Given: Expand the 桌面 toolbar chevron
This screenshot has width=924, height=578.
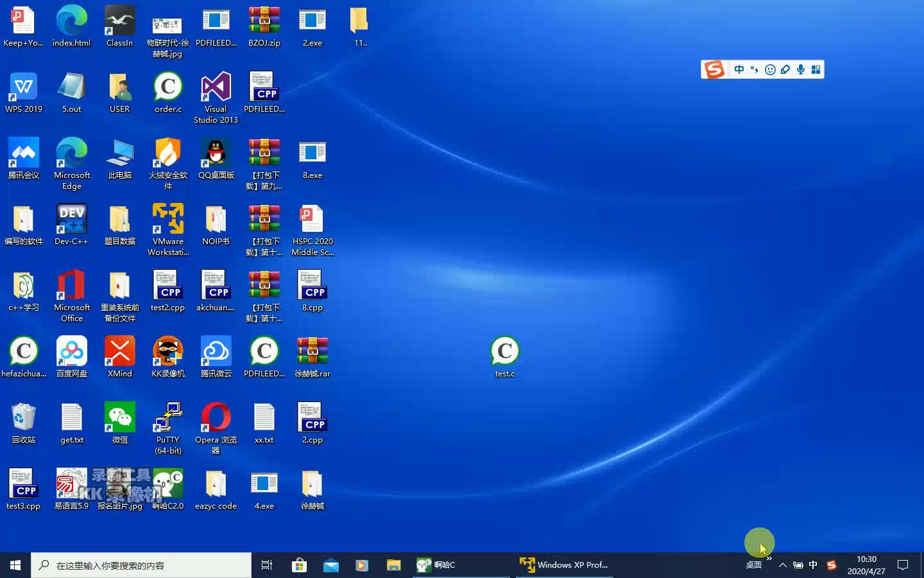Looking at the screenshot, I should pyautogui.click(x=769, y=558).
